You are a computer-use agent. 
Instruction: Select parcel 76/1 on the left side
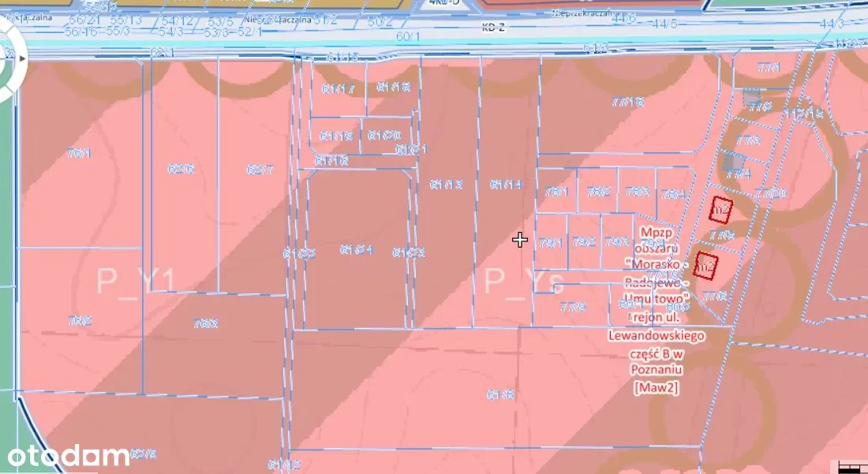click(79, 153)
